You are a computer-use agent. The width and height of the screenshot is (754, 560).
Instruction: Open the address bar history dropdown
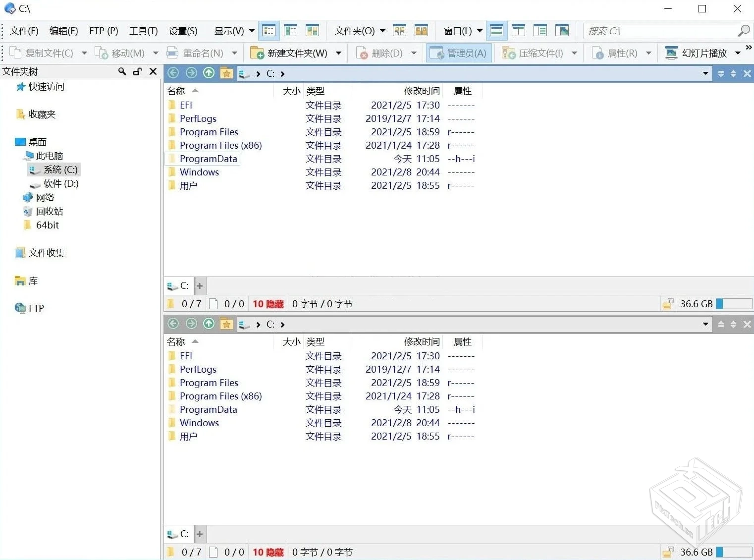tap(705, 73)
